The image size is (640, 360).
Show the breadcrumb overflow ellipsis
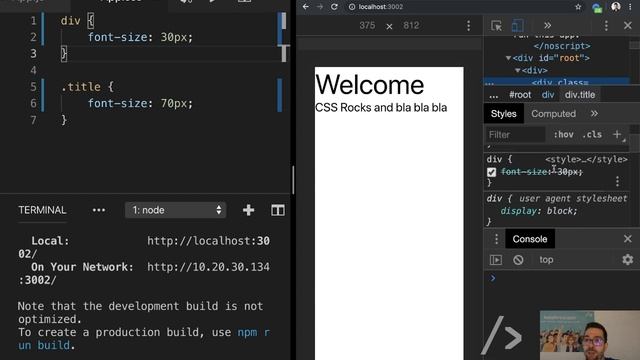pyautogui.click(x=493, y=96)
